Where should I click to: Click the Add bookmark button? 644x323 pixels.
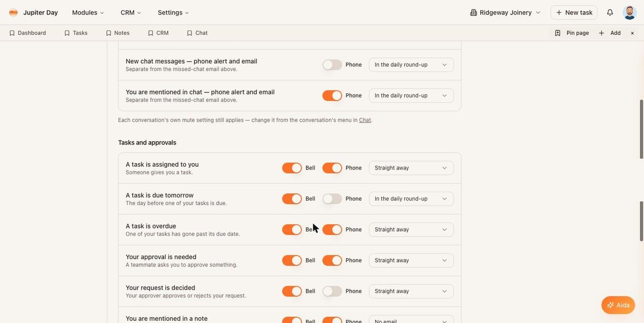point(610,33)
